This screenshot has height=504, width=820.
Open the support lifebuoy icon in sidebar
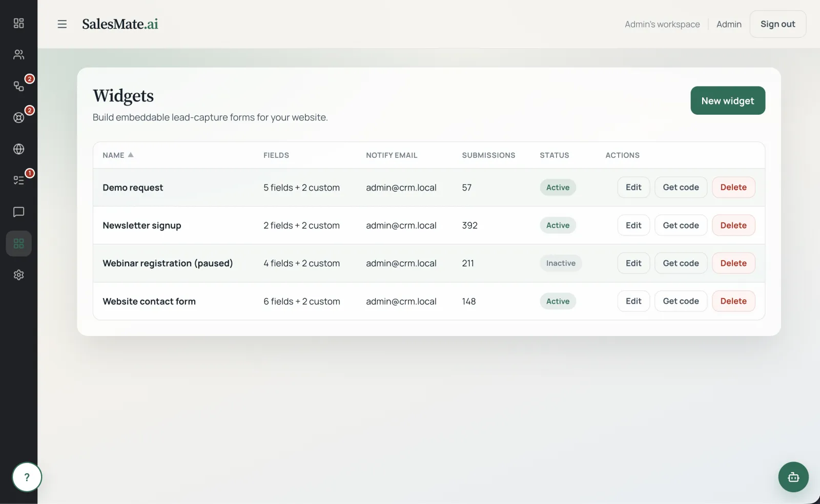18,117
